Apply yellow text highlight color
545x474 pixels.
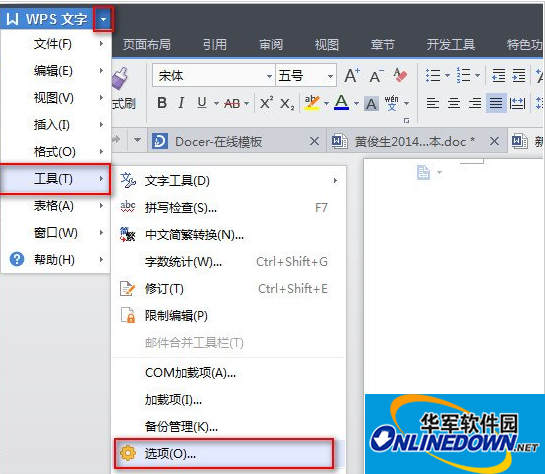point(312,103)
